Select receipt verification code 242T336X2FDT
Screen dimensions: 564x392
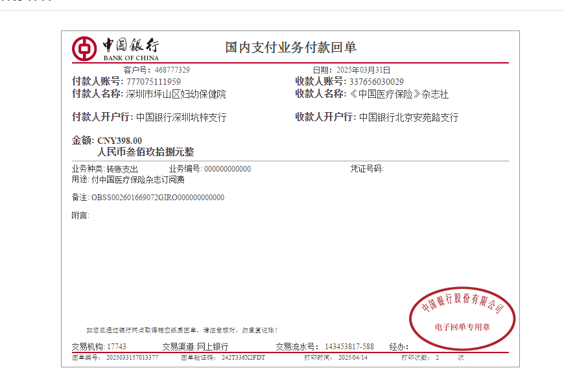244,358
